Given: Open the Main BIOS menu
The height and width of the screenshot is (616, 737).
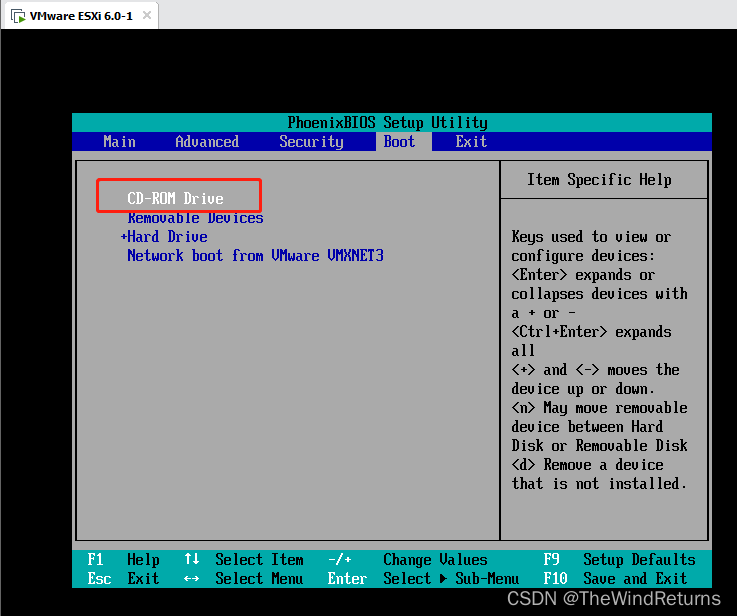Looking at the screenshot, I should [119, 141].
